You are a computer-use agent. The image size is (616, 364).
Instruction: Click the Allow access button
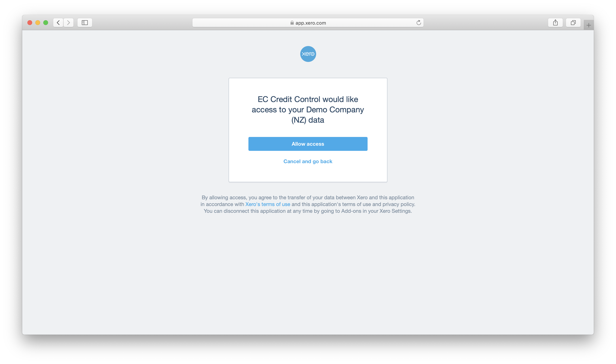[x=308, y=144]
